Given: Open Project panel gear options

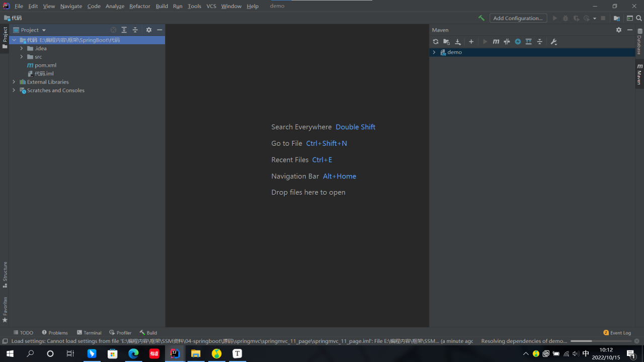Looking at the screenshot, I should coord(149,30).
